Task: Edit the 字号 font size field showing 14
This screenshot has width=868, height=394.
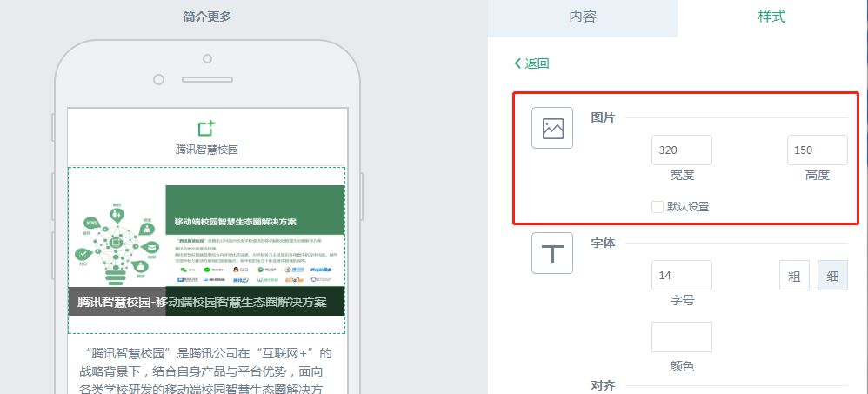Action: (682, 275)
